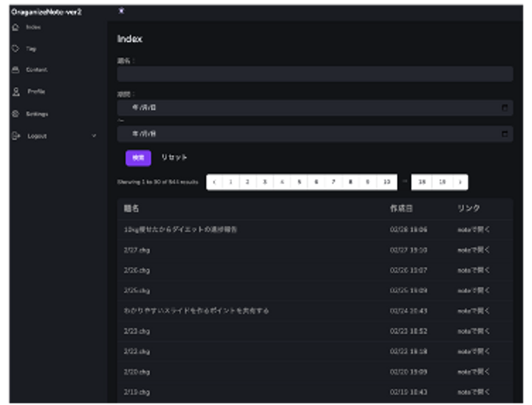The image size is (532, 405).
Task: Click the Content icon in sidebar
Action: [x=16, y=69]
